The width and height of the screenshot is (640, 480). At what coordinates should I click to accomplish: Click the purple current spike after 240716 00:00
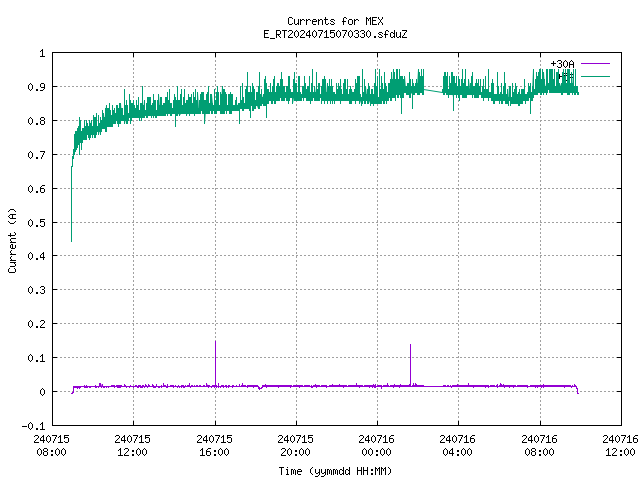411,364
